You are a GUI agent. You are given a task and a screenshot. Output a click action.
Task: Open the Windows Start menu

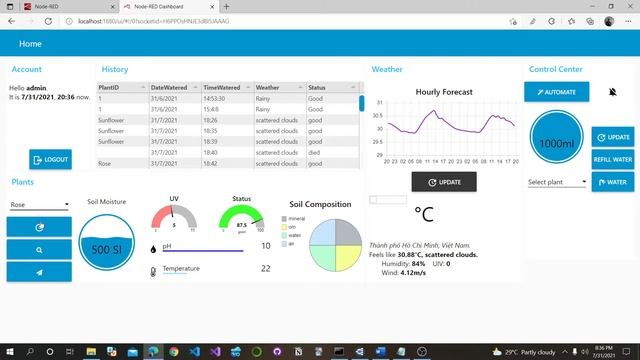pos(10,351)
